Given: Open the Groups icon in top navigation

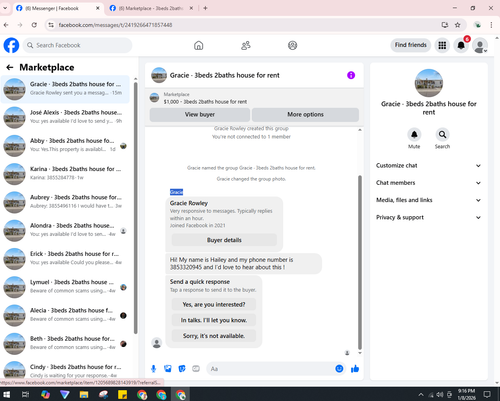Looking at the screenshot, I should (x=292, y=45).
